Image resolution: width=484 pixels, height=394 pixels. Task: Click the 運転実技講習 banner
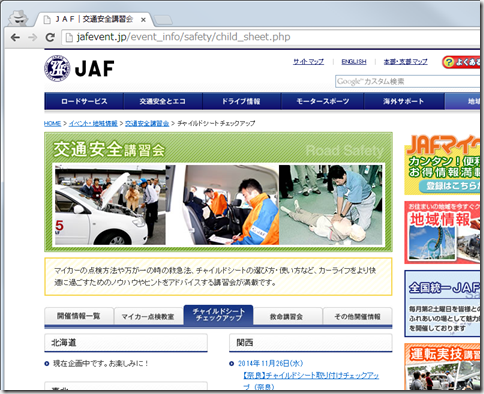tap(442, 367)
